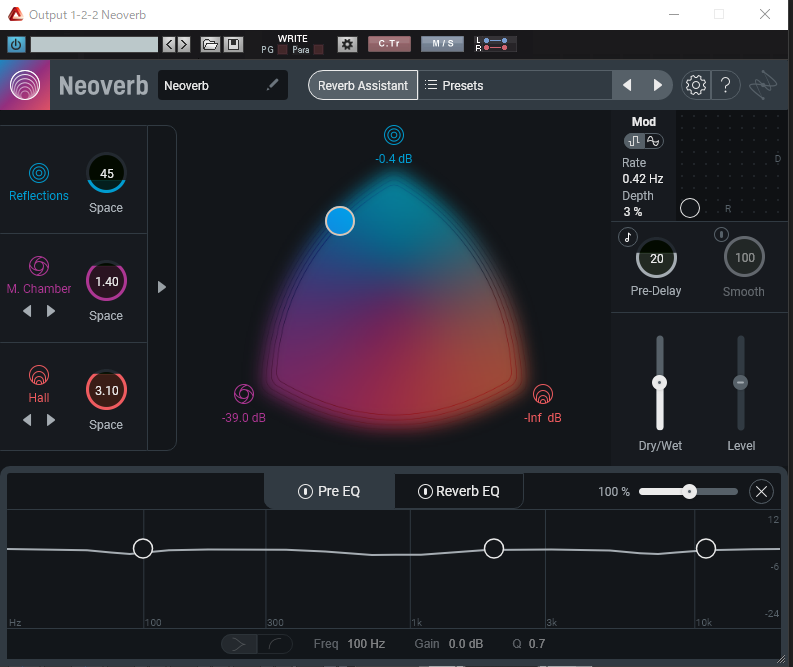
Task: Select the EQ node at 100 Hz
Action: 143,548
